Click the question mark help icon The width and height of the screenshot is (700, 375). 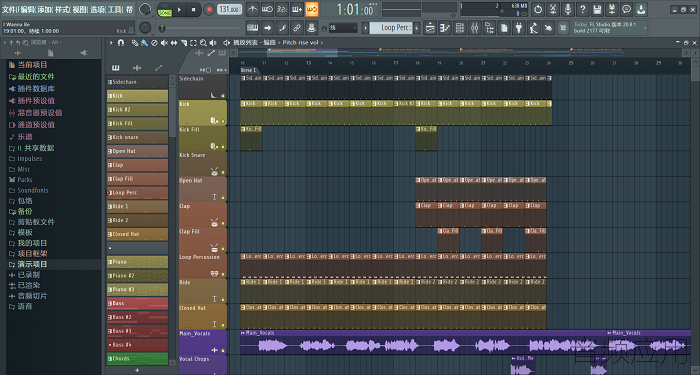click(582, 9)
